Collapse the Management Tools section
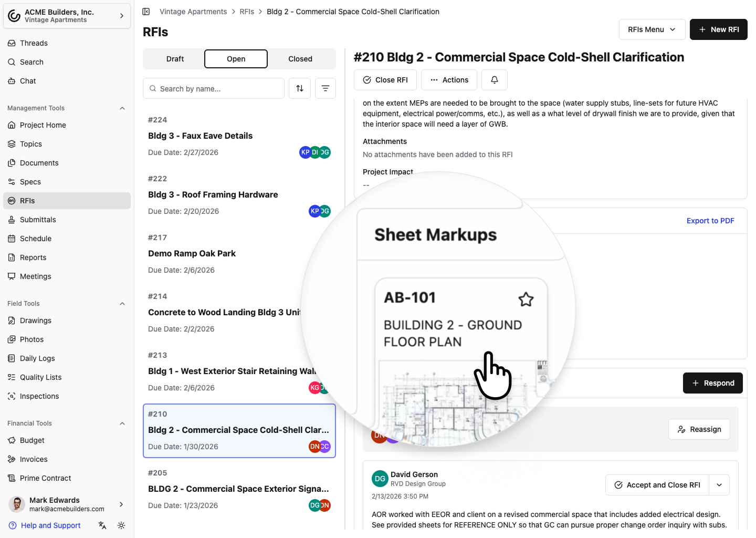 point(122,108)
